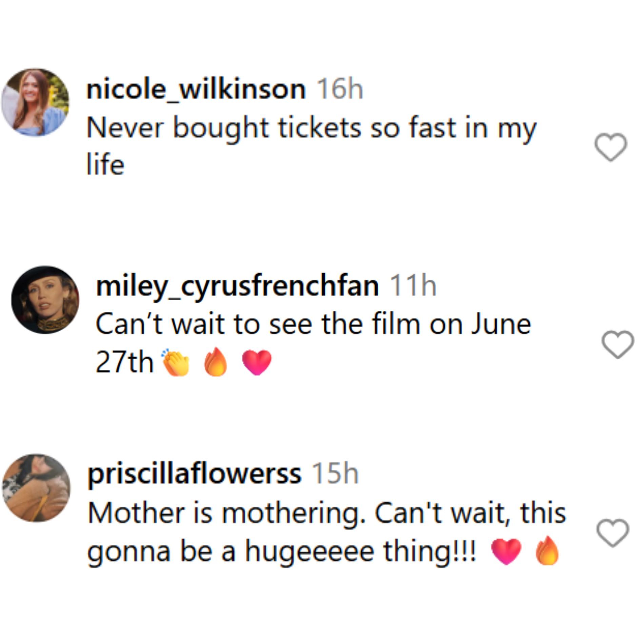Like nicole_wilkinson's comment with the heart icon
This screenshot has width=644, height=644.
(611, 147)
